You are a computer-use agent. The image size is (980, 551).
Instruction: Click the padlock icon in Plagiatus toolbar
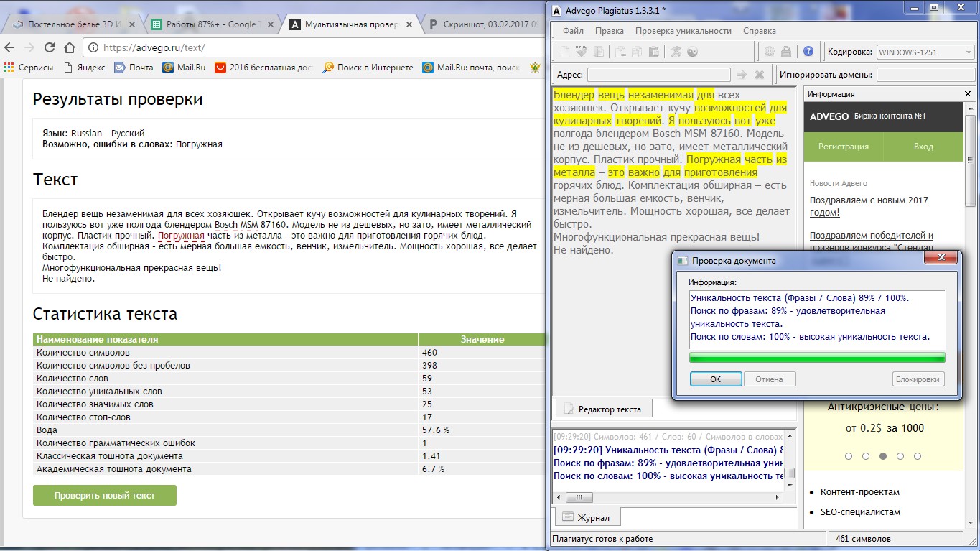coord(786,52)
